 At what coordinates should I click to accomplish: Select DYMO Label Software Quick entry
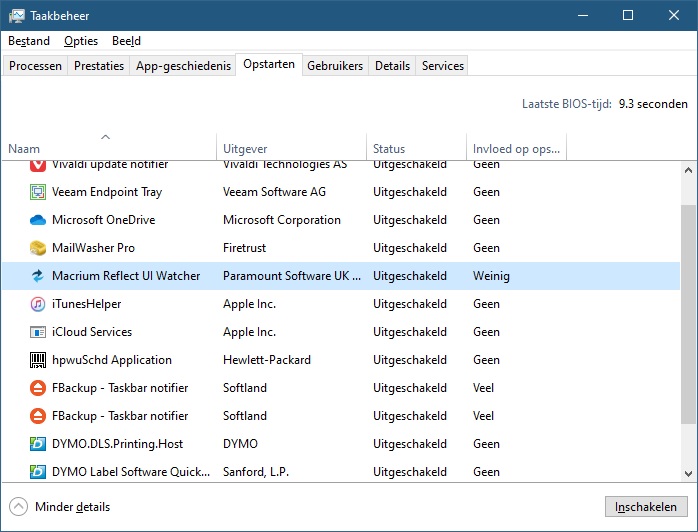click(131, 472)
